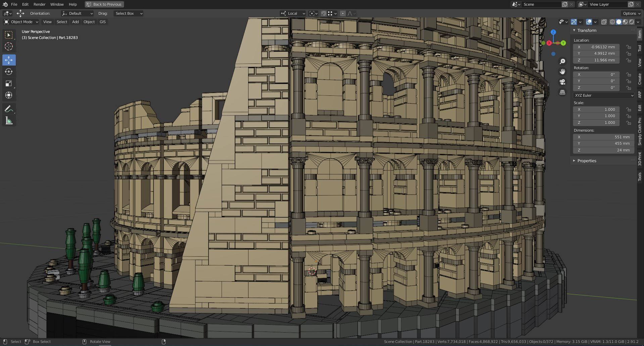Open the Help menu
Image resolution: width=644 pixels, height=346 pixels.
click(73, 4)
